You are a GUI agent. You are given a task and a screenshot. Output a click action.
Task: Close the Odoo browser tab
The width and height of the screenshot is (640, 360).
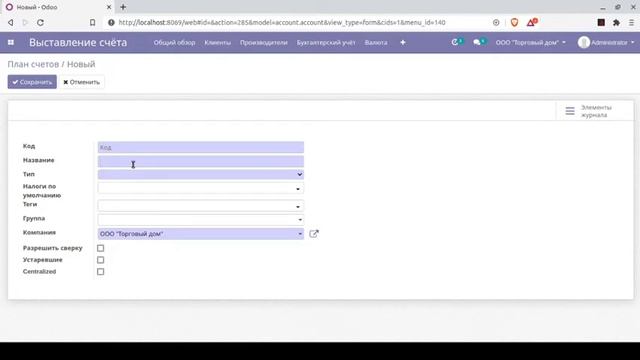109,7
